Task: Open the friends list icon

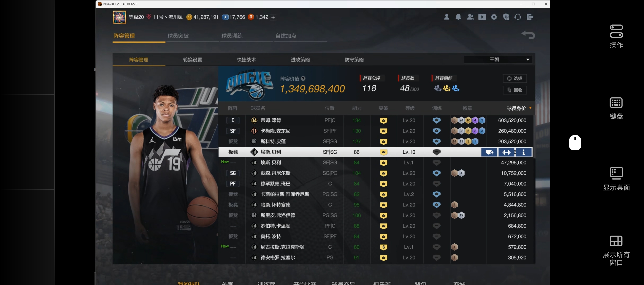Action: pyautogui.click(x=470, y=17)
